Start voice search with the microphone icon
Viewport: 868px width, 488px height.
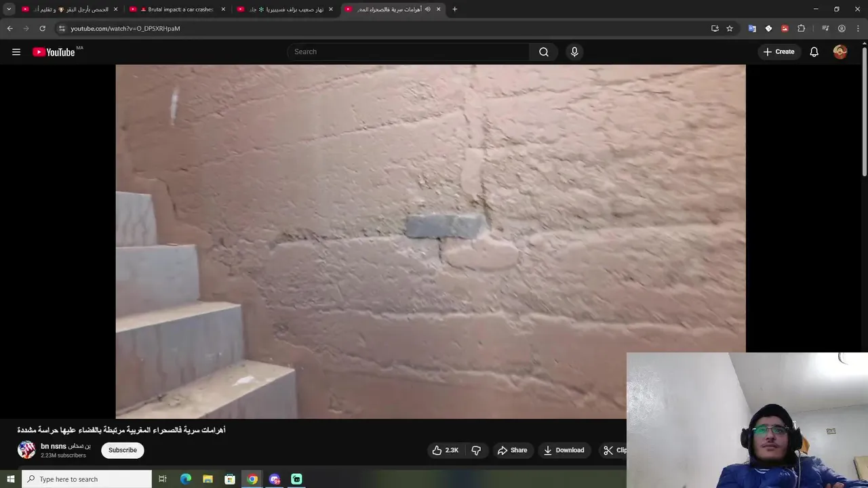pyautogui.click(x=574, y=52)
